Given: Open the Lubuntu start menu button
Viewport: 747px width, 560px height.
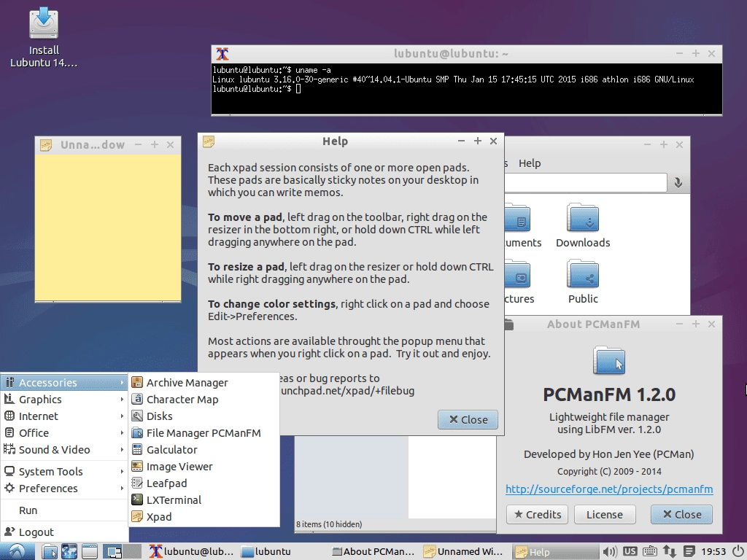Looking at the screenshot, I should point(18,551).
